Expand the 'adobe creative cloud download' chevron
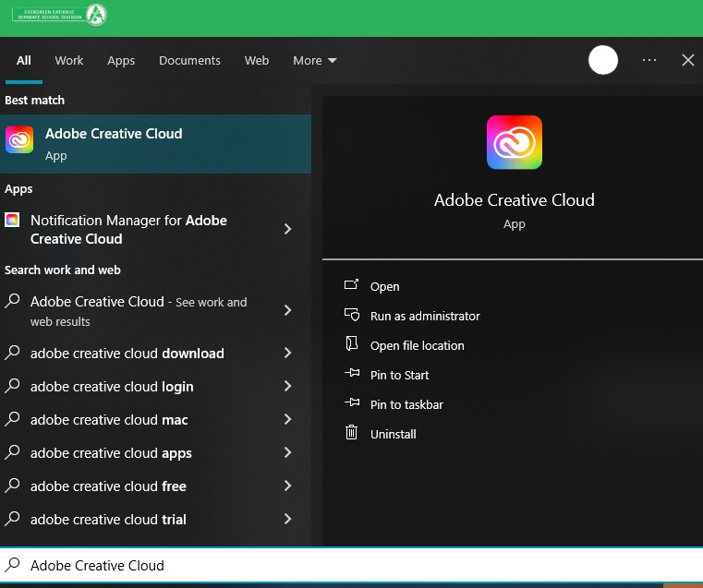 click(288, 353)
